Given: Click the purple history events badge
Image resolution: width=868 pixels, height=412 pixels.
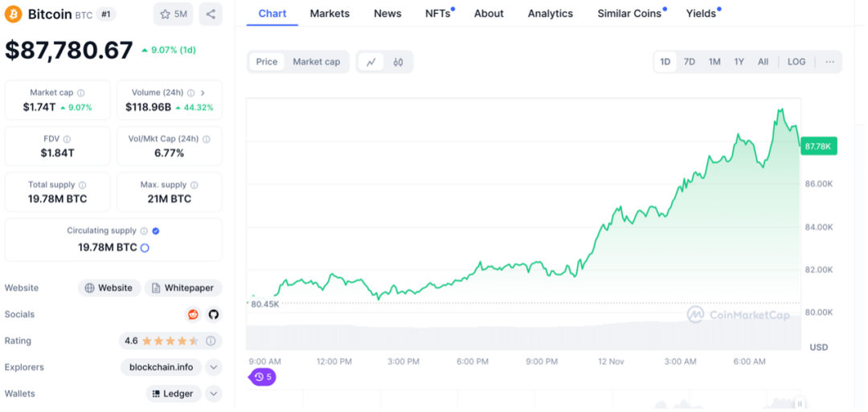Looking at the screenshot, I should (x=263, y=377).
